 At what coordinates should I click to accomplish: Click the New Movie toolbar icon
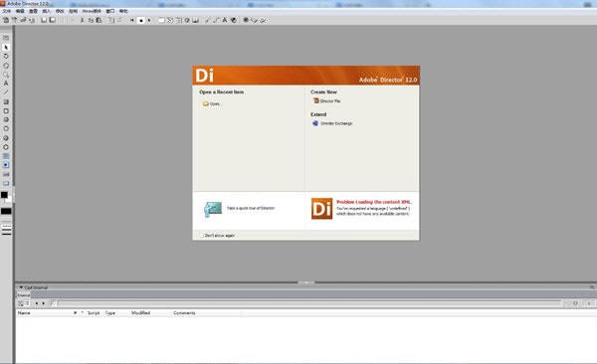click(x=6, y=20)
